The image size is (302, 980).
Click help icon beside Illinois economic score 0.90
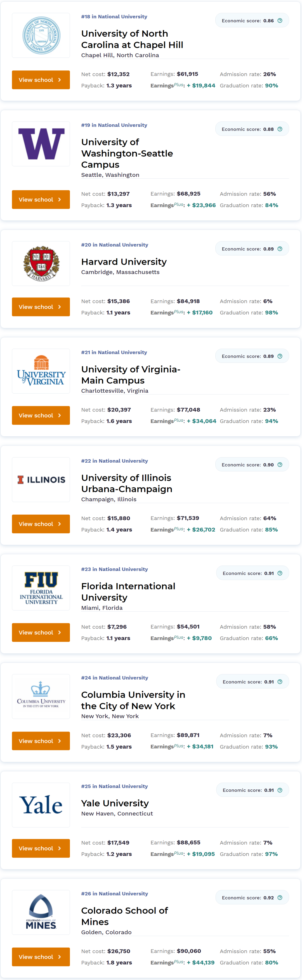[280, 465]
